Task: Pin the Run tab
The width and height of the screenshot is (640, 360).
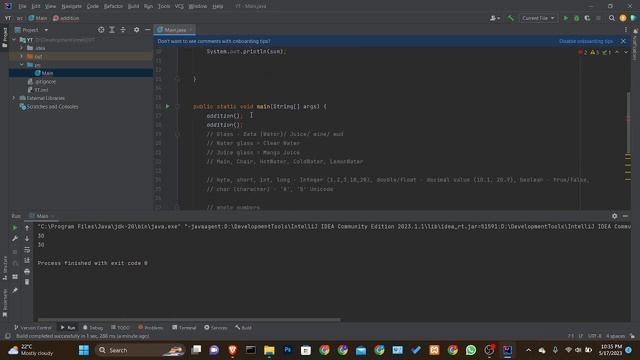Action: point(15,290)
